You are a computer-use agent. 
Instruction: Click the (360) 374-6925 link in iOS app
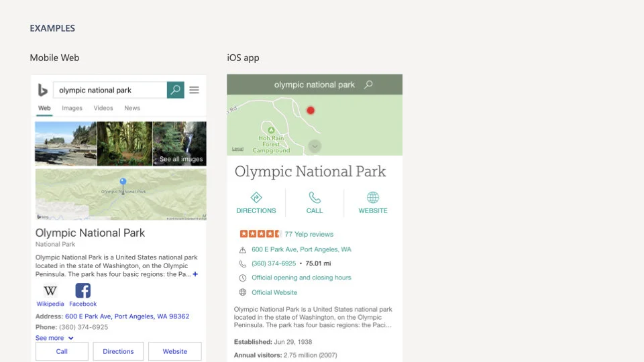pos(274,263)
